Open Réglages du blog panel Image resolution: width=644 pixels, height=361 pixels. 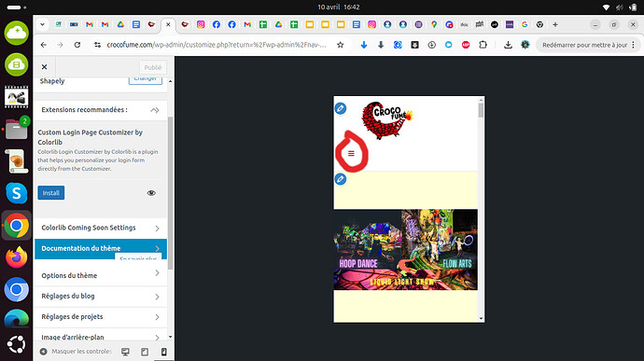click(101, 296)
